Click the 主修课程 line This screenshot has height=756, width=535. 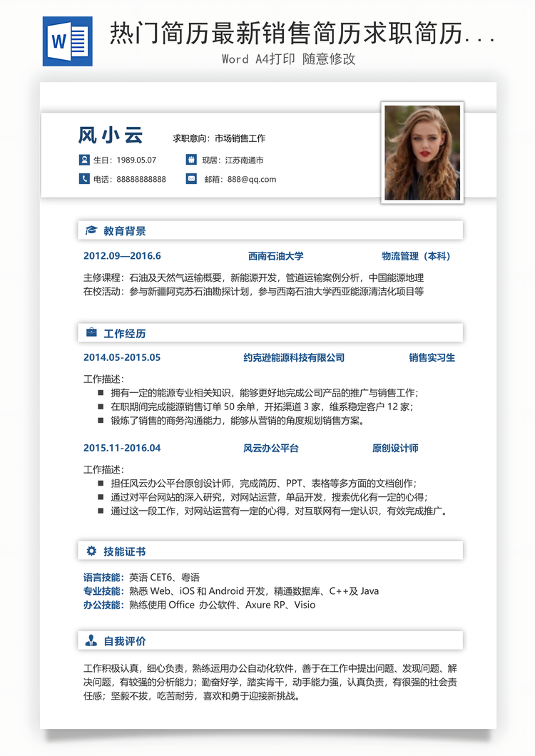point(254,277)
